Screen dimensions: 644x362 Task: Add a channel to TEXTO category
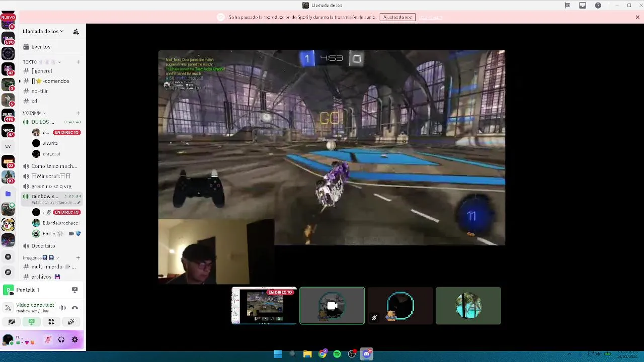pyautogui.click(x=78, y=62)
